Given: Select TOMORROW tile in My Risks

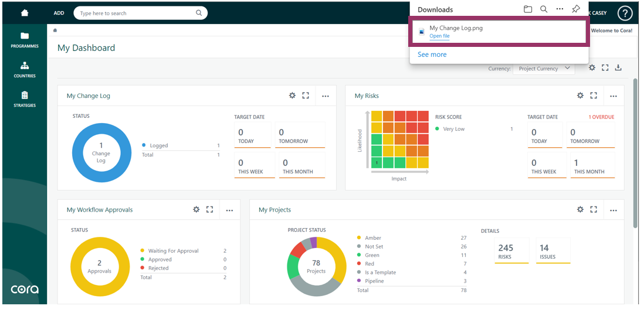Looking at the screenshot, I should [x=591, y=135].
